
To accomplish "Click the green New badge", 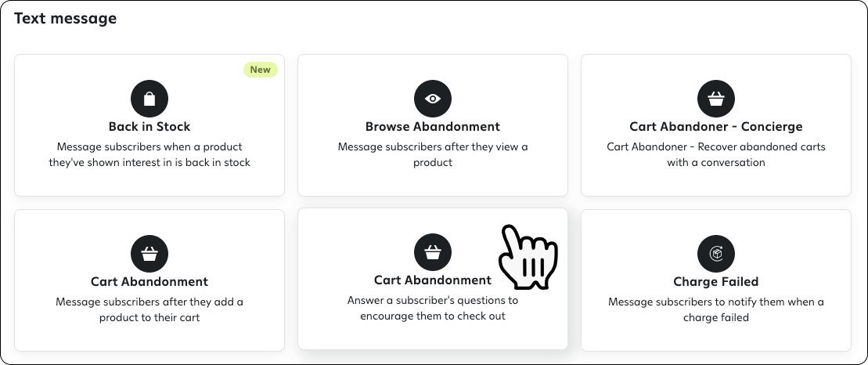I will (261, 70).
